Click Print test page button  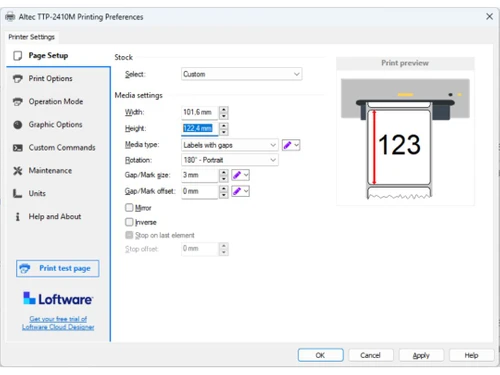58,268
